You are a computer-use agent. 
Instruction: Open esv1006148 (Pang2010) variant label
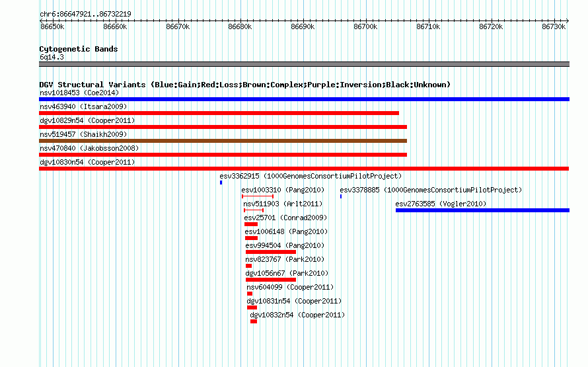click(286, 231)
